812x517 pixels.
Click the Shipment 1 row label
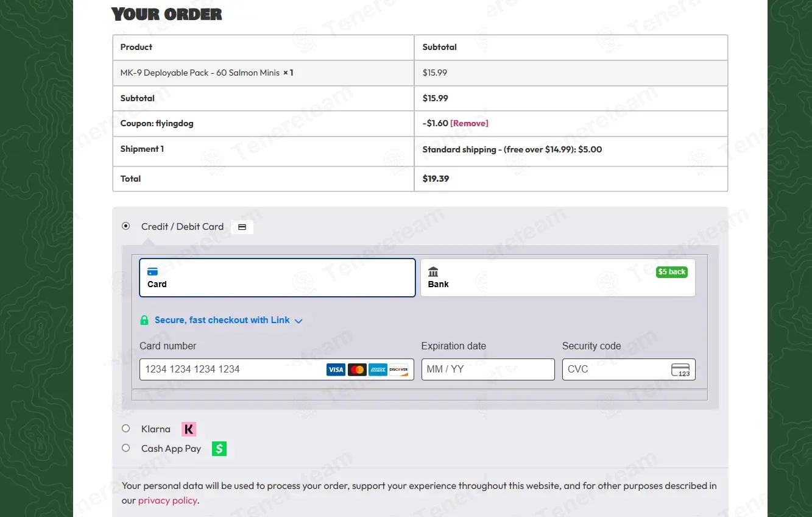coord(142,149)
